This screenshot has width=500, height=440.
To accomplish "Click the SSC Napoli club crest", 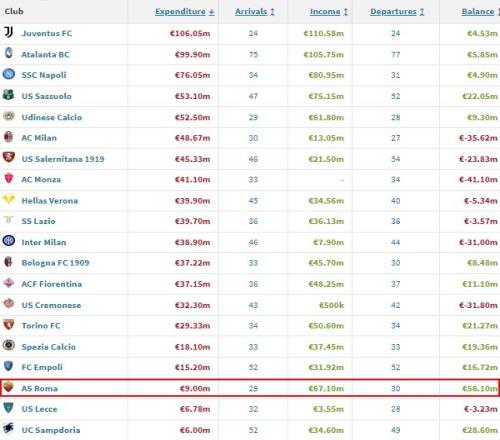I will pyautogui.click(x=9, y=74).
